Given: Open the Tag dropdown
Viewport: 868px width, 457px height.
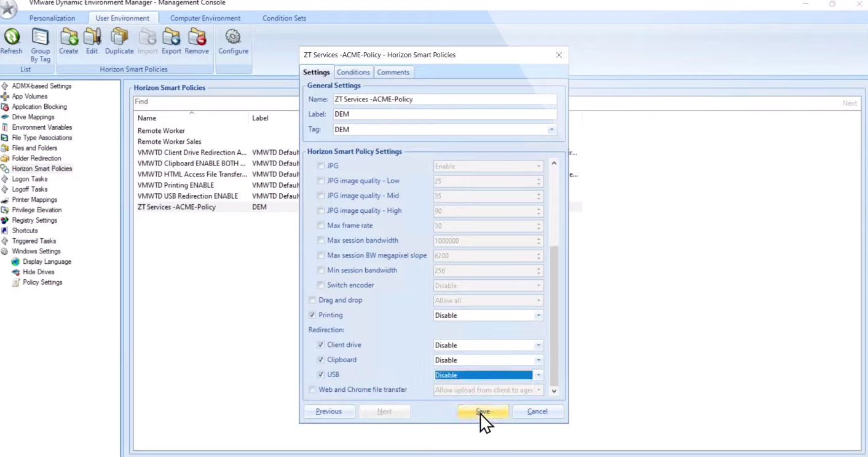Looking at the screenshot, I should 551,130.
